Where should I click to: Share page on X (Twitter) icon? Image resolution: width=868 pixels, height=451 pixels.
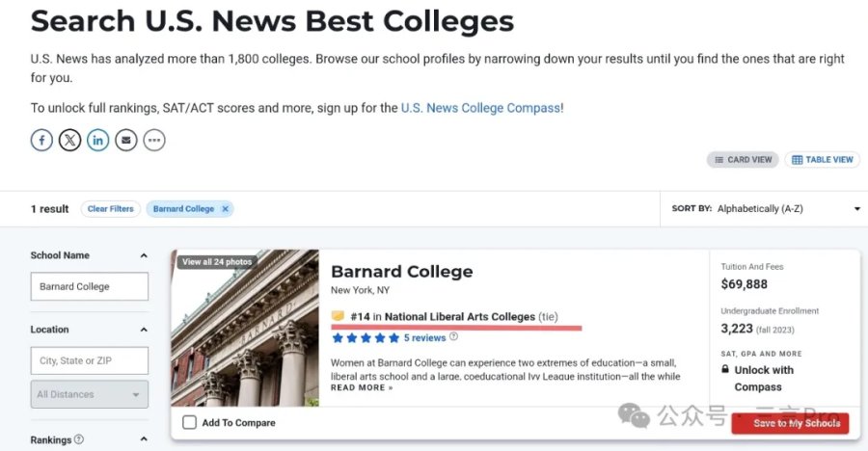(x=69, y=140)
